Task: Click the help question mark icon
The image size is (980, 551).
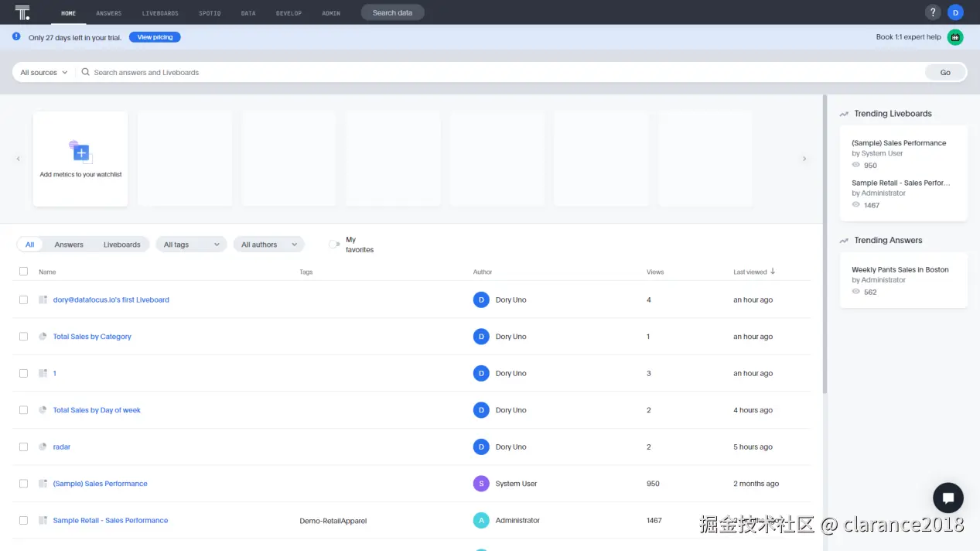Action: tap(932, 12)
